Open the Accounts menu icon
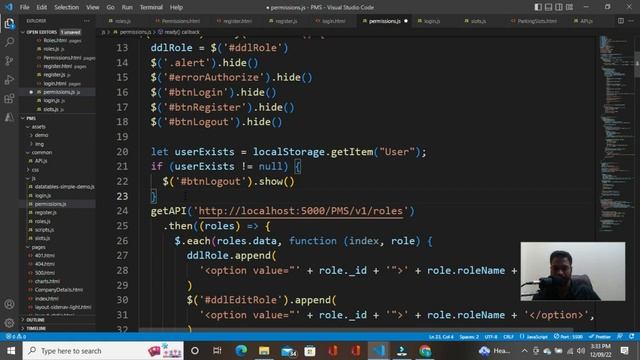Image resolution: width=640 pixels, height=360 pixels. pos(9,304)
